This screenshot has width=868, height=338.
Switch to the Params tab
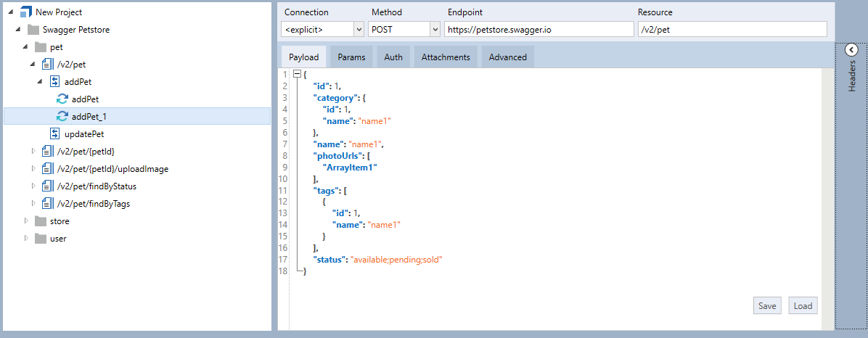[x=351, y=57]
